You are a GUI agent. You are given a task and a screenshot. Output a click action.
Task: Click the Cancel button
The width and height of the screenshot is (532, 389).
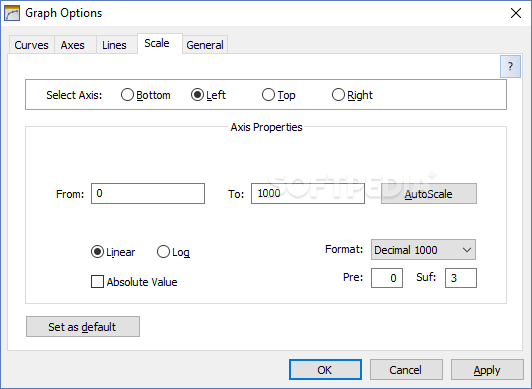click(406, 370)
